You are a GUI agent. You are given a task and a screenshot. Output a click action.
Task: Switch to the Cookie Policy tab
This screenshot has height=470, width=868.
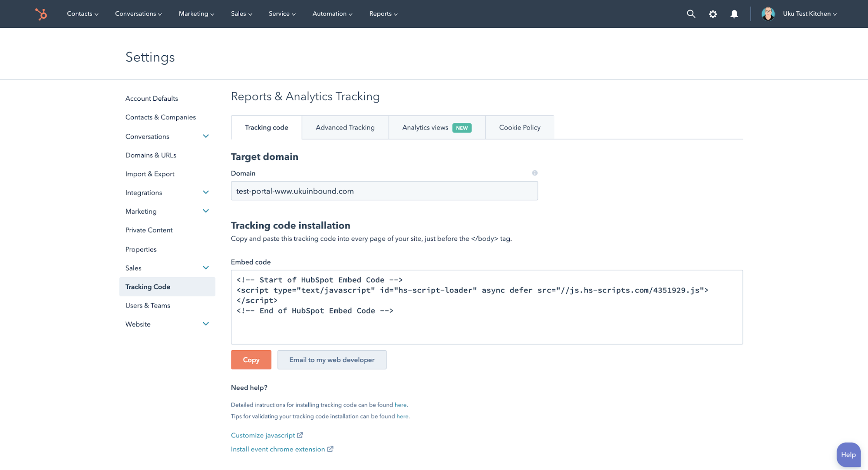(519, 127)
